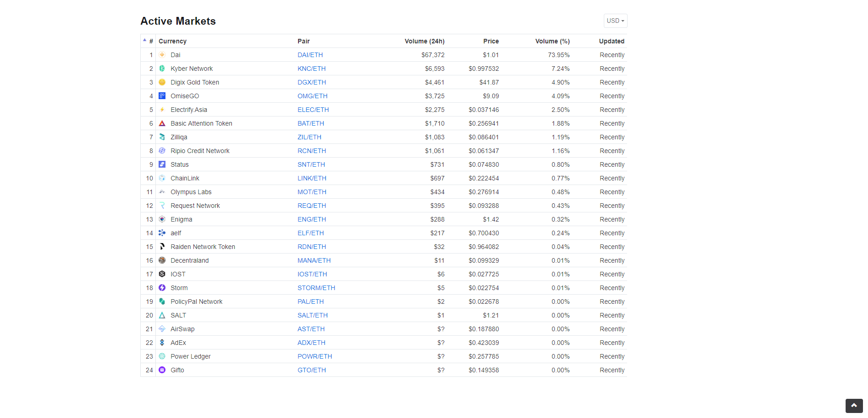The width and height of the screenshot is (868, 418).
Task: Click the Storm logo icon
Action: click(x=162, y=288)
